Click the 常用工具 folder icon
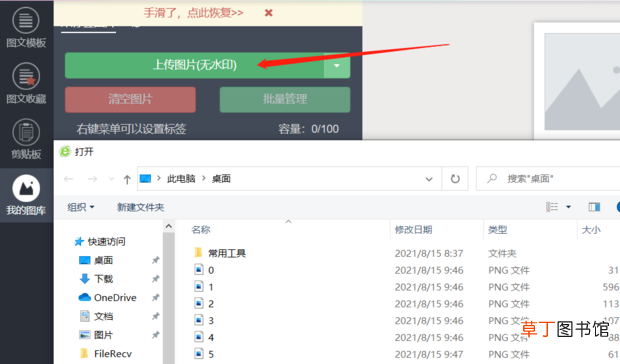The height and width of the screenshot is (364, 620). point(198,253)
